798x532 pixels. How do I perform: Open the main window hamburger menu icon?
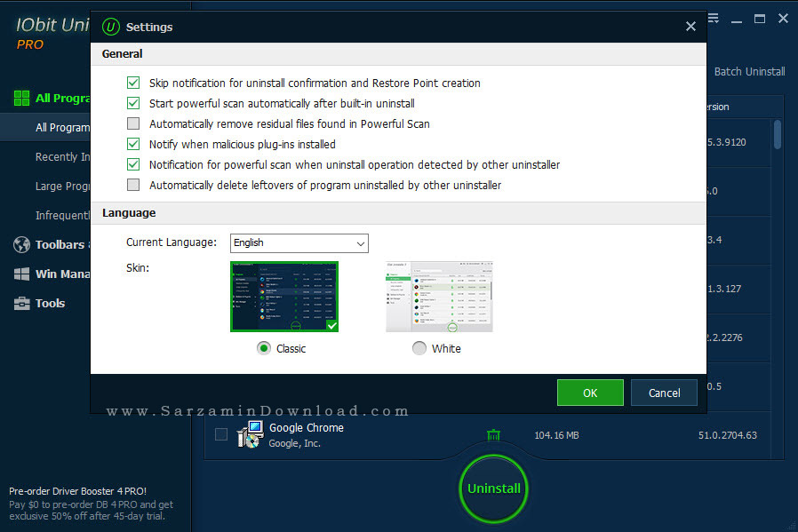(x=714, y=19)
